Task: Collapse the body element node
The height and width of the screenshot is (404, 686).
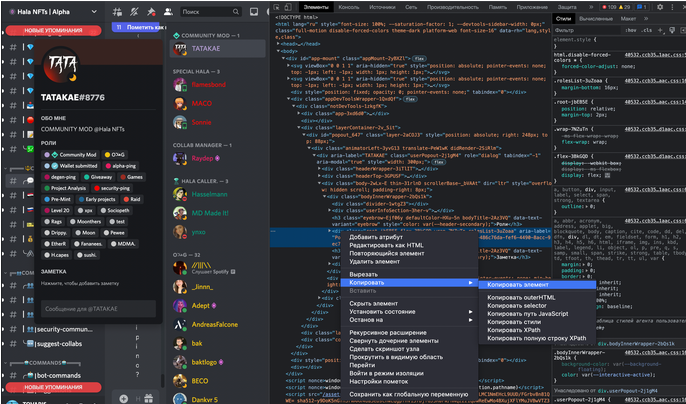Action: (278, 51)
